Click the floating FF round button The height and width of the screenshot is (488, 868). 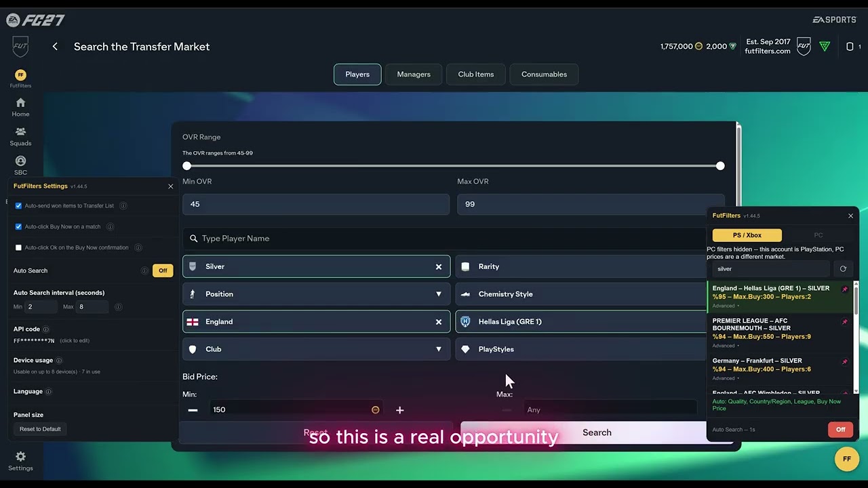click(x=846, y=459)
